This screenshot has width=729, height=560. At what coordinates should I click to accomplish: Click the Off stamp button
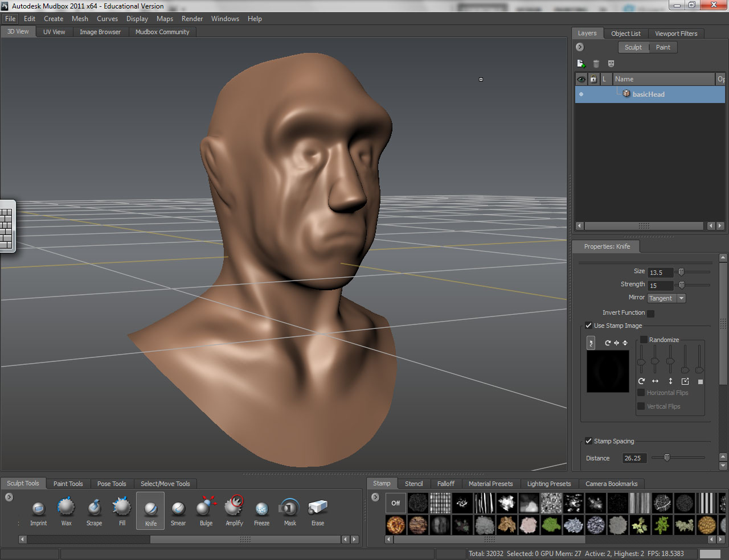[395, 503]
